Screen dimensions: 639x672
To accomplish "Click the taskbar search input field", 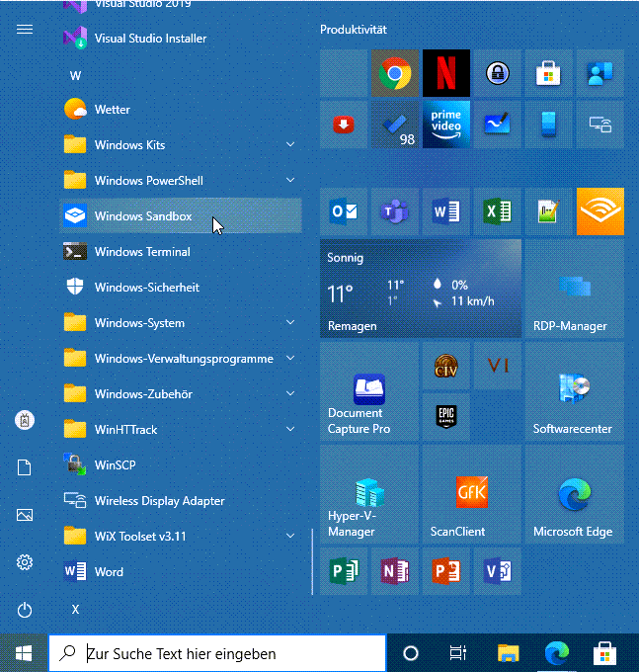I will (217, 653).
